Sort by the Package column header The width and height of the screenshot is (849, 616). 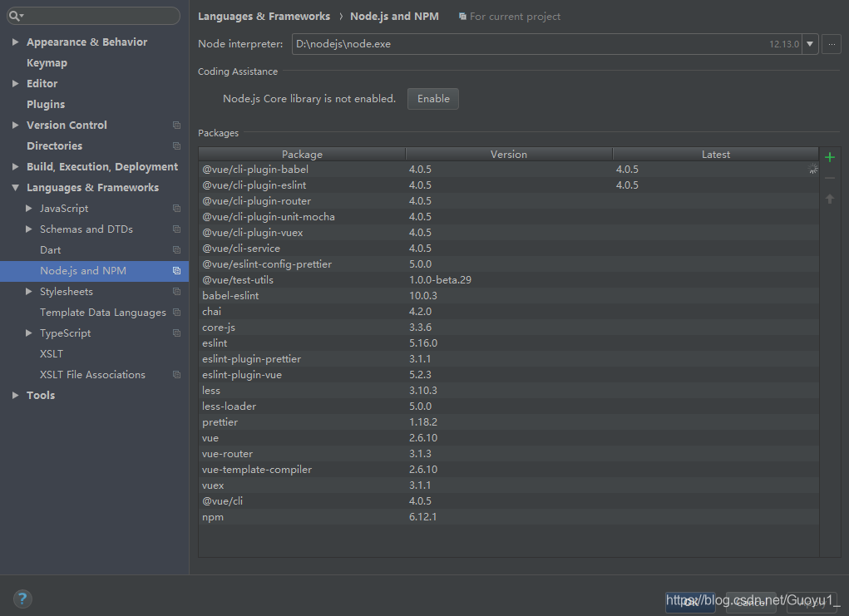[302, 155]
